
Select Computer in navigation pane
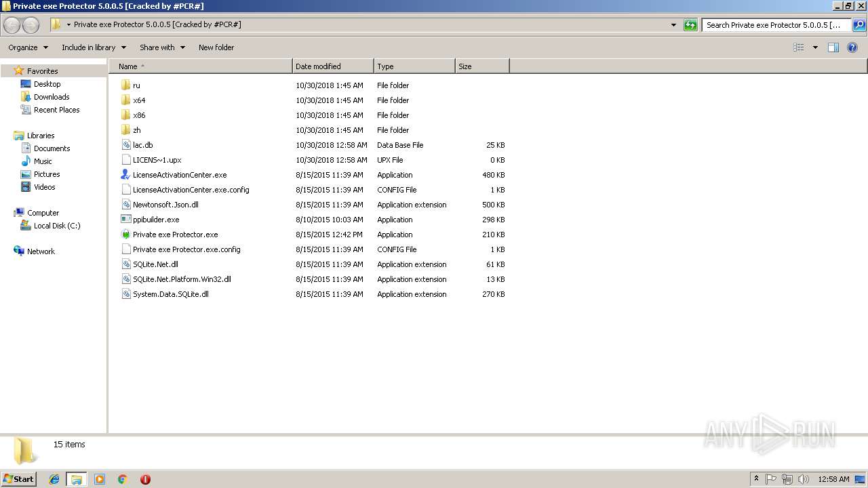[43, 213]
